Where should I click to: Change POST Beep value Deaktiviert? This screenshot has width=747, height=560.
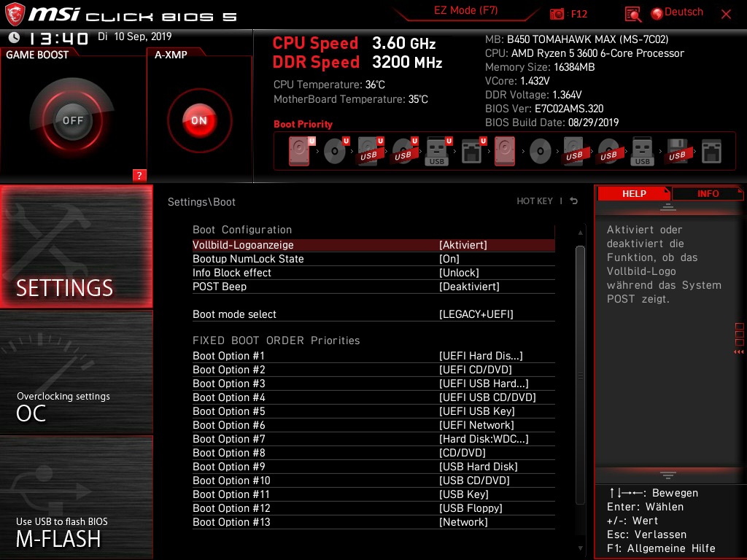click(469, 286)
